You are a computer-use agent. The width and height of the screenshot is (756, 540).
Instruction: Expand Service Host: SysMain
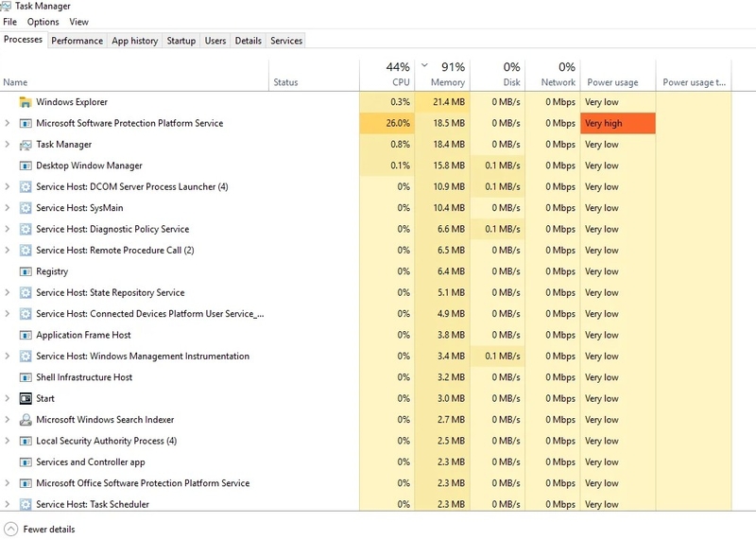[8, 208]
